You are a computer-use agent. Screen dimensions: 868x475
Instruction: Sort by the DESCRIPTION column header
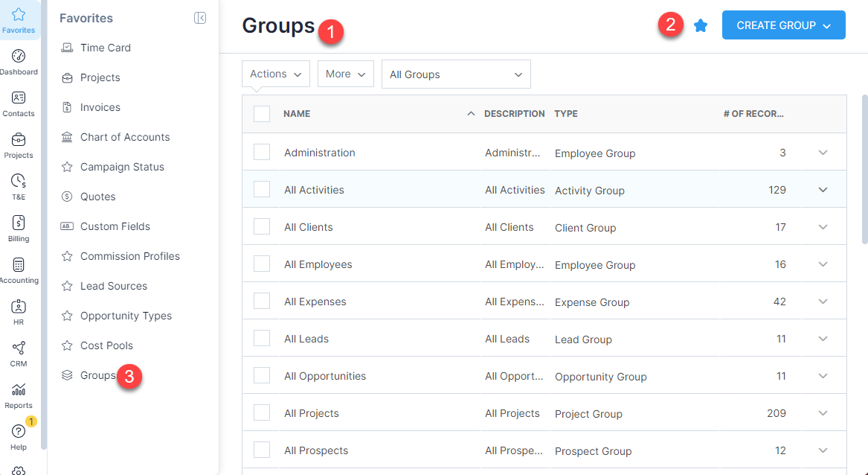(x=514, y=114)
